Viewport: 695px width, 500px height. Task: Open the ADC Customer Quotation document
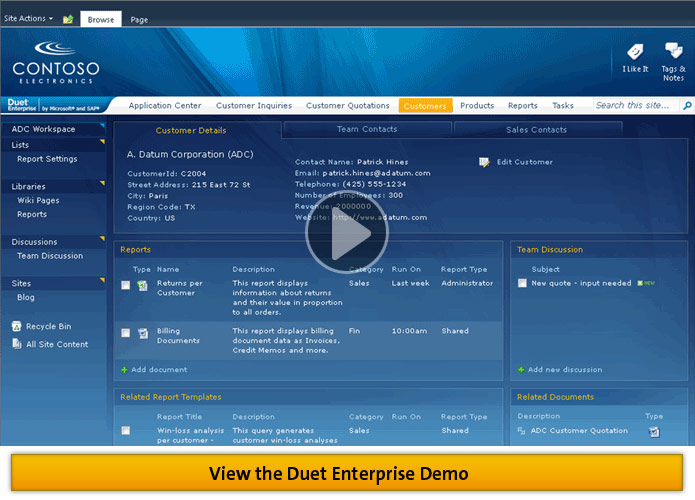click(x=579, y=431)
